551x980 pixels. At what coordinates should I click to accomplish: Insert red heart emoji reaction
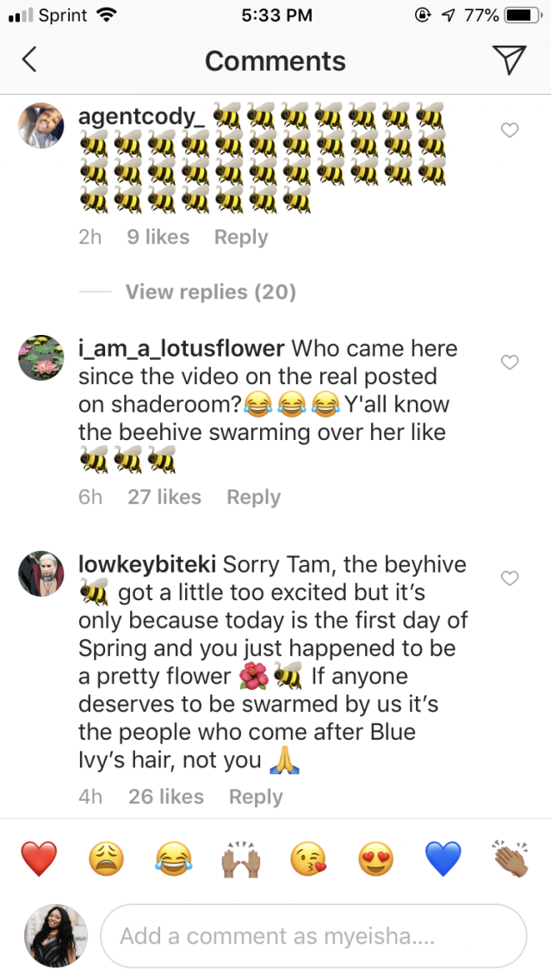(x=39, y=859)
